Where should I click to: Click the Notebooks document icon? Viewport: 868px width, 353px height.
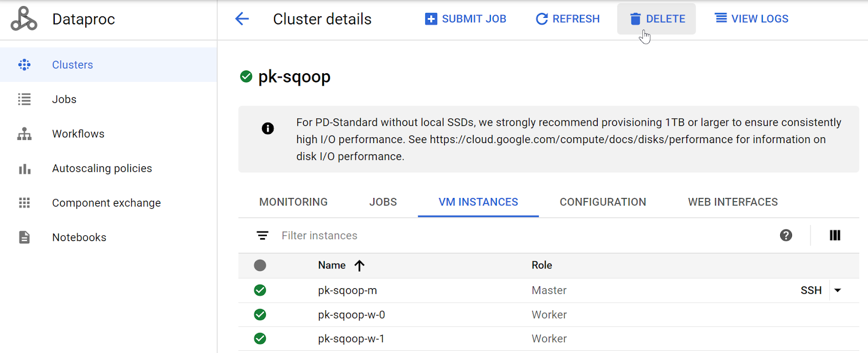coord(24,238)
